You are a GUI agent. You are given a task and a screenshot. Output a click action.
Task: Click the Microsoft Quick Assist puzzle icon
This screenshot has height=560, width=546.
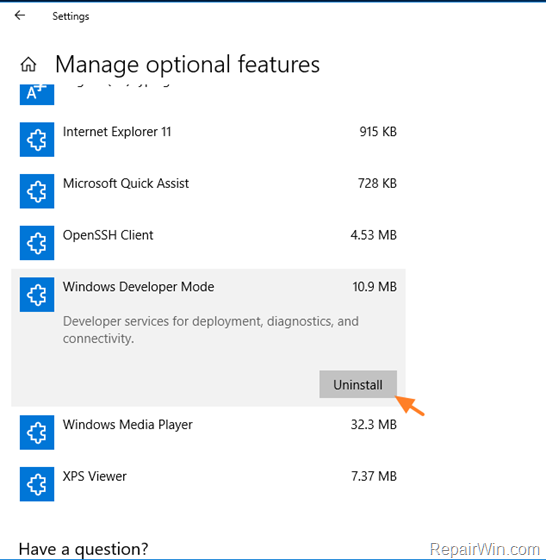(37, 191)
